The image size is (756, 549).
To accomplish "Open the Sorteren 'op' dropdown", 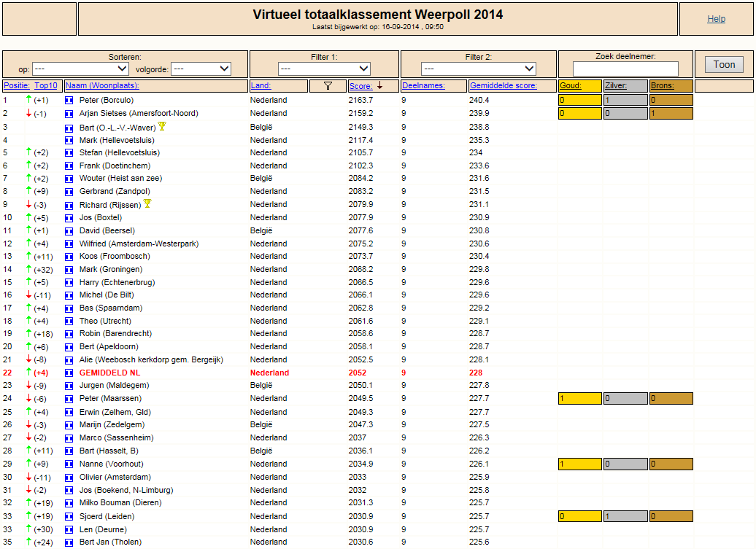I will pos(80,69).
